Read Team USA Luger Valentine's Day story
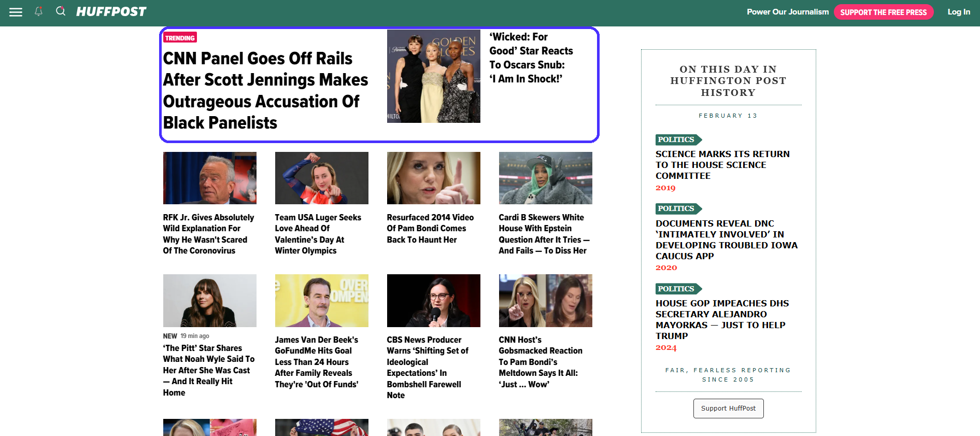 tap(318, 234)
